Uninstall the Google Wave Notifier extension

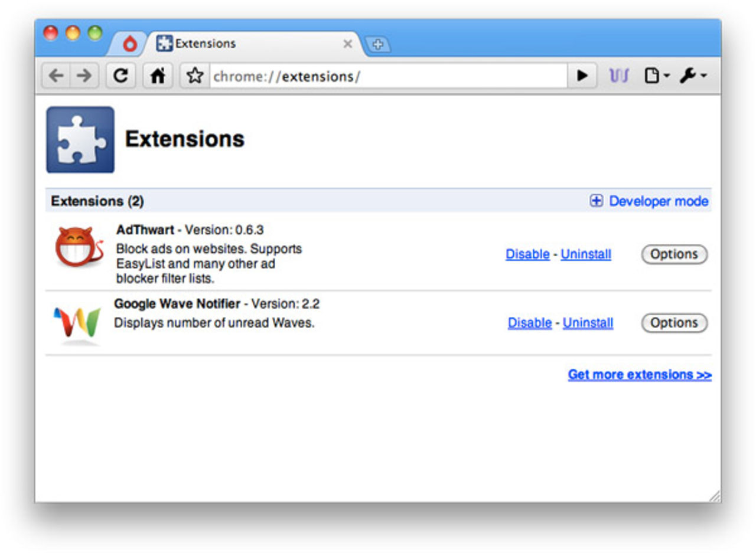(587, 323)
